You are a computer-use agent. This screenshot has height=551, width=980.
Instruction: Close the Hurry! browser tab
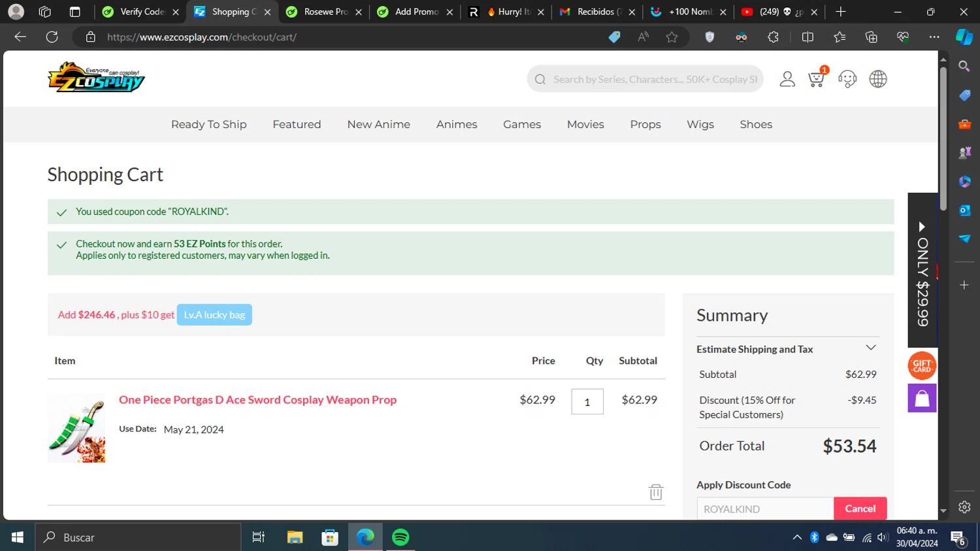point(541,12)
